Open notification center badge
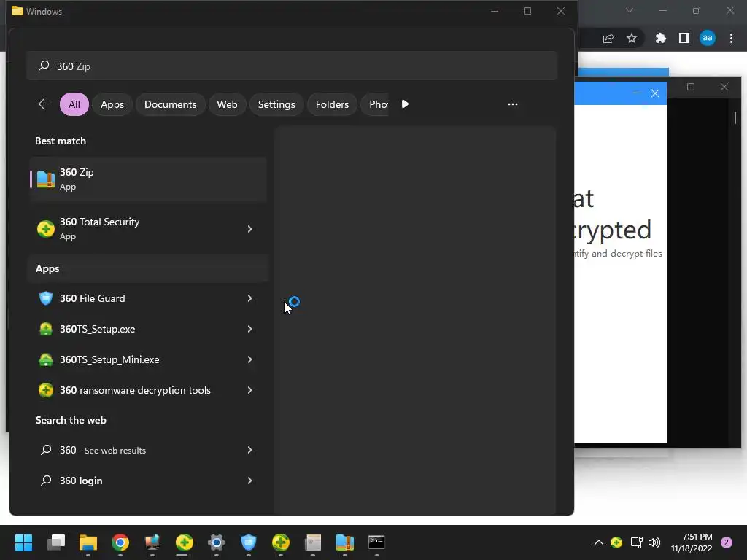This screenshot has height=560, width=747. tap(727, 542)
